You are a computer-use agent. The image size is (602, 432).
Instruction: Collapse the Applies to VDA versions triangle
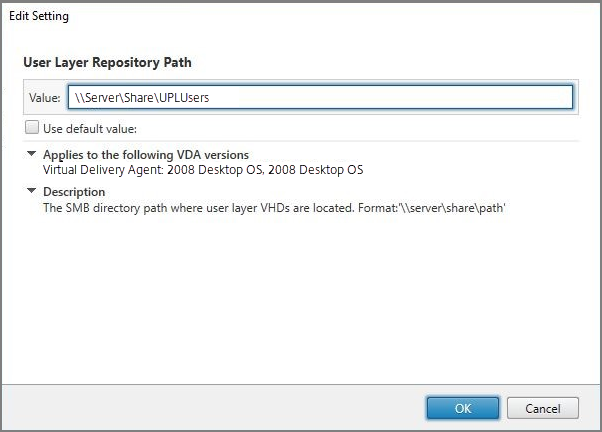coord(32,155)
